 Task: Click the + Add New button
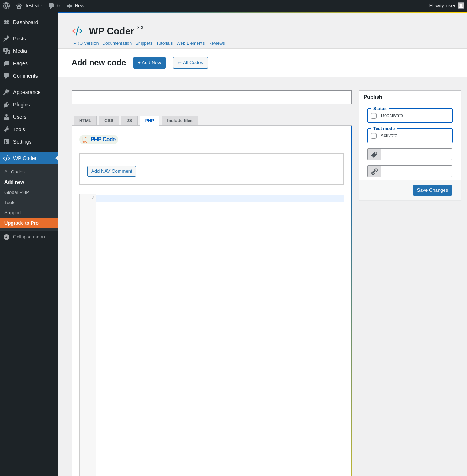(x=149, y=63)
